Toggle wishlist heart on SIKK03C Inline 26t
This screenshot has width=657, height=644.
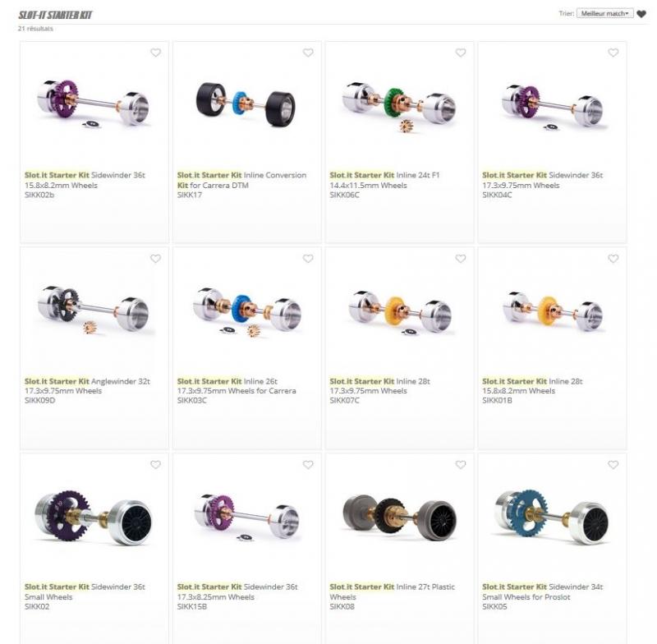pos(308,259)
